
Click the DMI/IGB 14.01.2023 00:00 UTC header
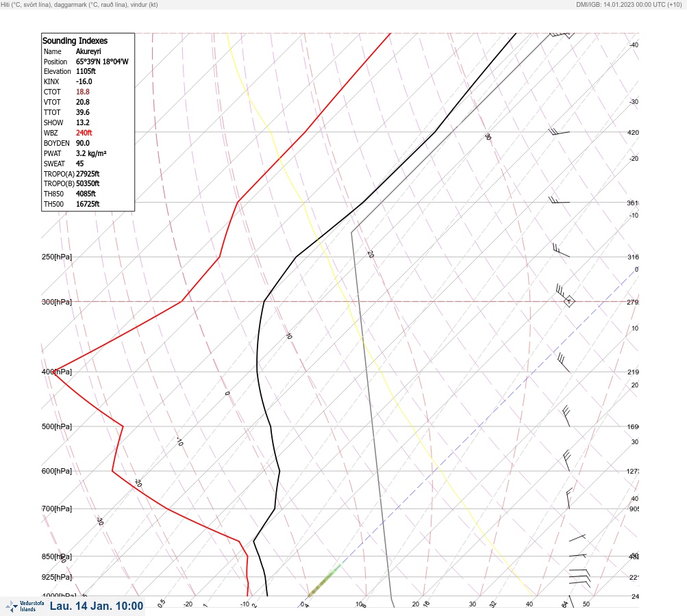tap(629, 4)
